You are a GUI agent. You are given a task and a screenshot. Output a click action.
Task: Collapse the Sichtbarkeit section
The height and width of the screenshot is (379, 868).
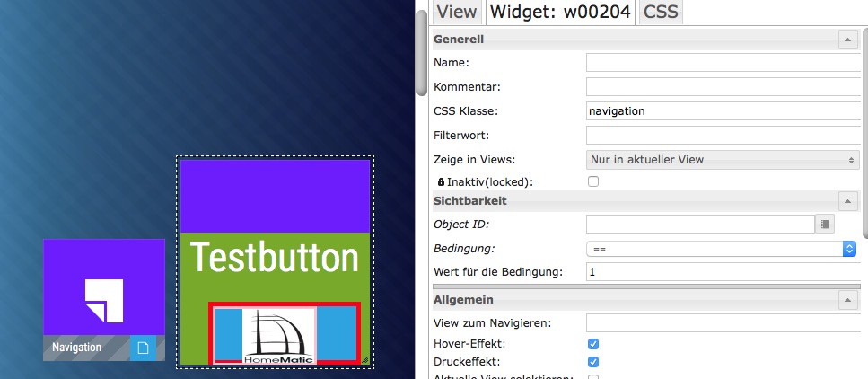pos(846,201)
